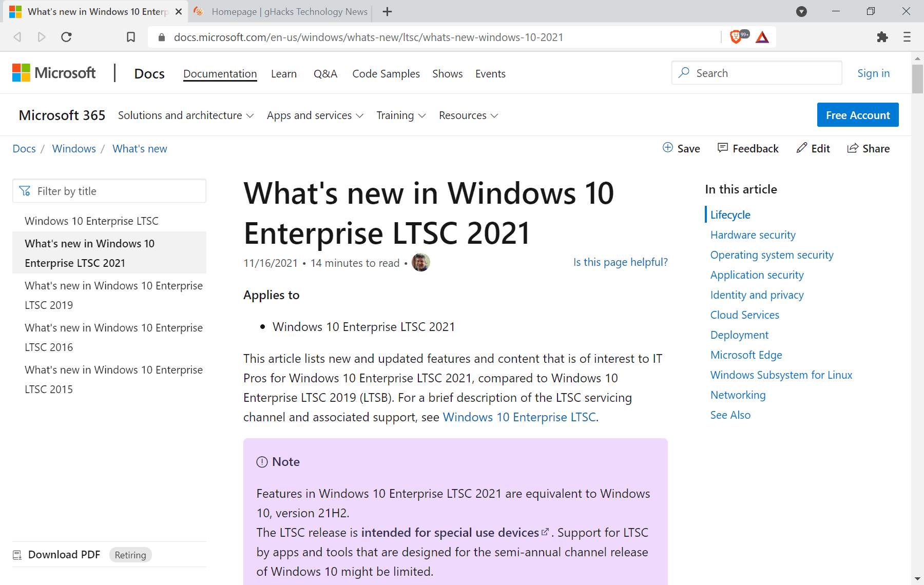Click the Docs header link
Image resolution: width=924 pixels, height=585 pixels.
point(149,73)
